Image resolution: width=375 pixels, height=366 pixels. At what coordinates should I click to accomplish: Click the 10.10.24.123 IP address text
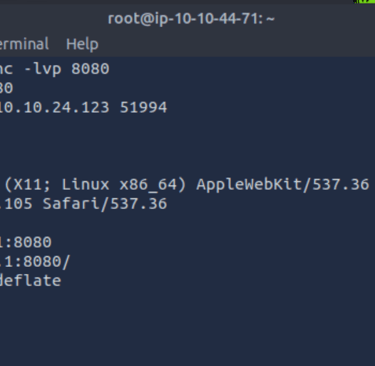[55, 108]
